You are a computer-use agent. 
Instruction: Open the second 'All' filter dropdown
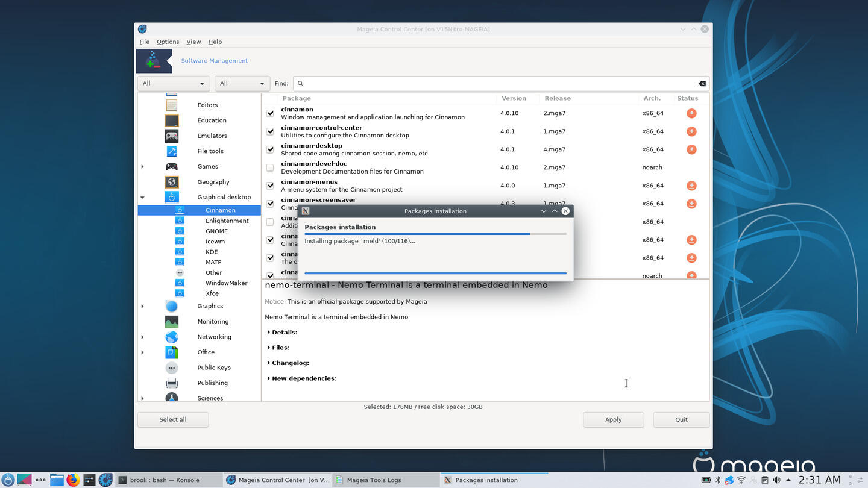[x=242, y=84]
